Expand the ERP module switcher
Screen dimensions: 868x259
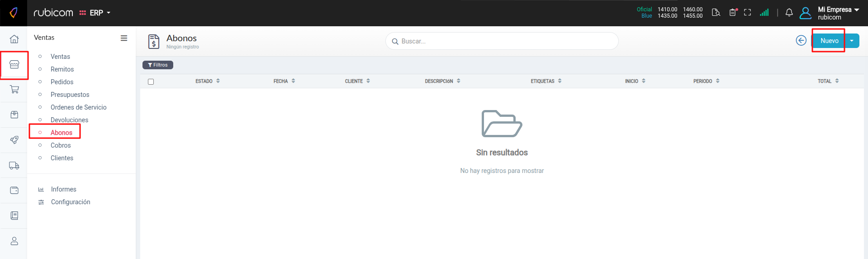click(x=95, y=13)
